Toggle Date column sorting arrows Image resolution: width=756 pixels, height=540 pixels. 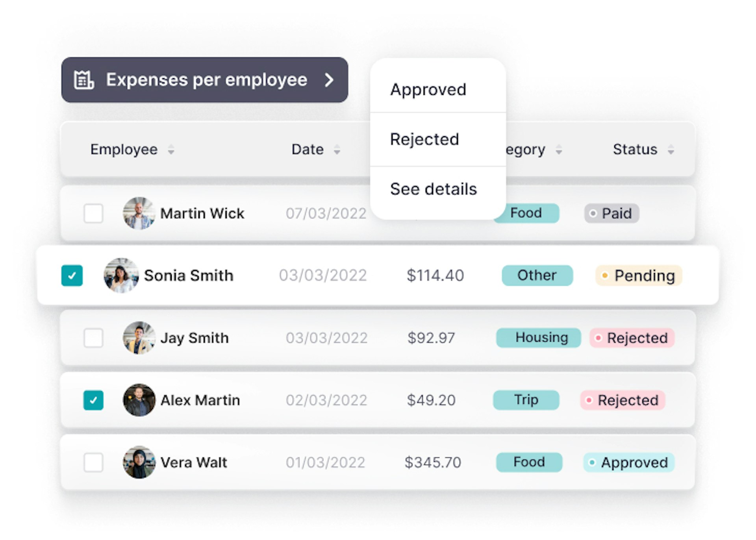click(337, 150)
